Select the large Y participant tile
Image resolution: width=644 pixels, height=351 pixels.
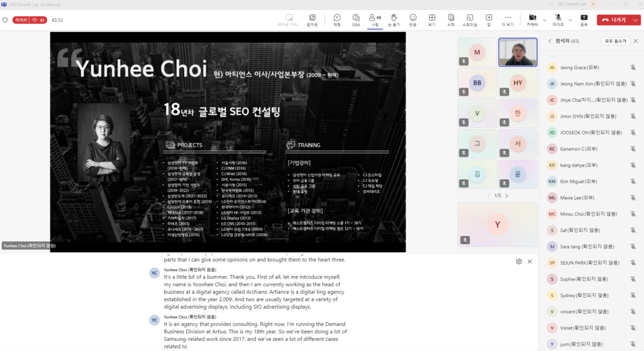[497, 225]
